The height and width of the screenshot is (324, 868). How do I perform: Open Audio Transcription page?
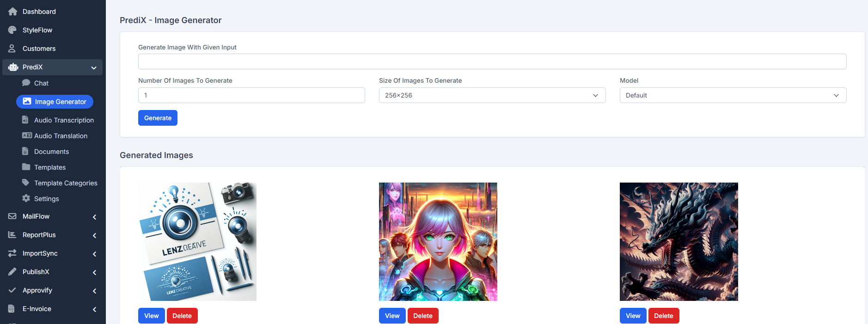pyautogui.click(x=64, y=120)
